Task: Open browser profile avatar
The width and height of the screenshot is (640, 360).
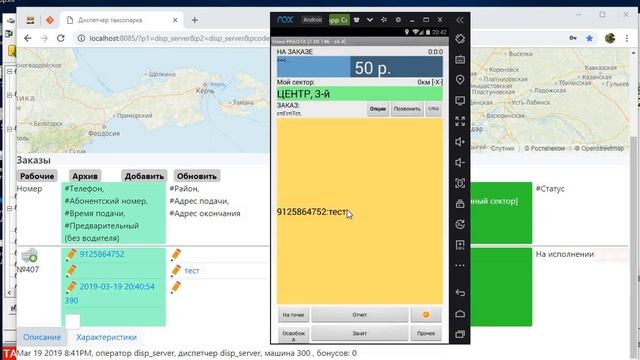Action: [x=610, y=38]
